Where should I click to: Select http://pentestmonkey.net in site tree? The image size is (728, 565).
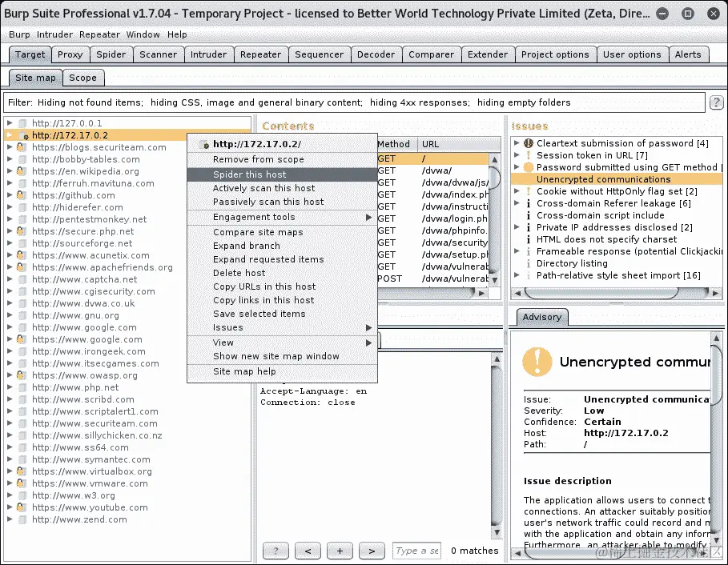[89, 219]
